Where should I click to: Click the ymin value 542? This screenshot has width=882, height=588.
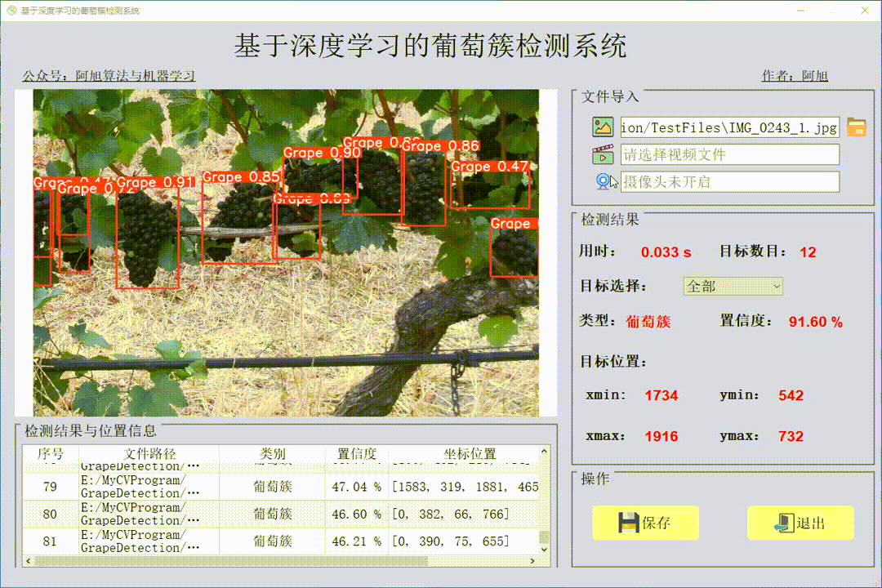click(791, 395)
